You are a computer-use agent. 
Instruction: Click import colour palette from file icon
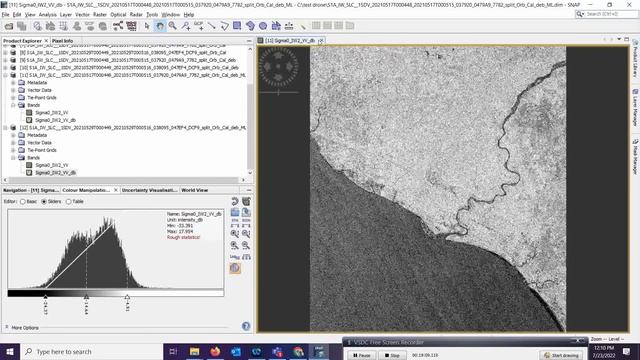(235, 212)
